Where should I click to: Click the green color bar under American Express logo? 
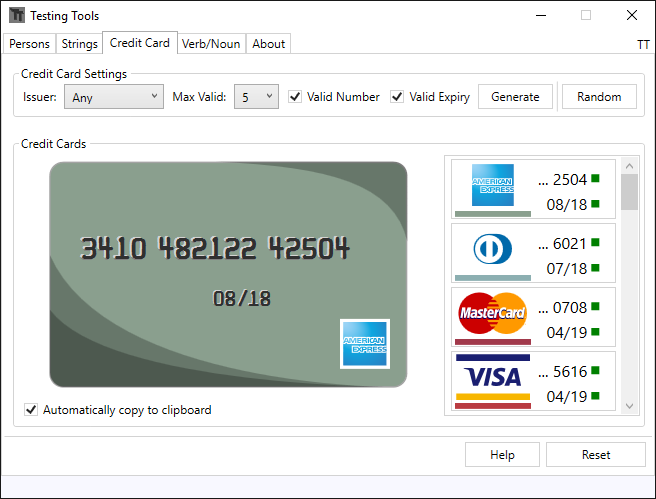click(493, 214)
